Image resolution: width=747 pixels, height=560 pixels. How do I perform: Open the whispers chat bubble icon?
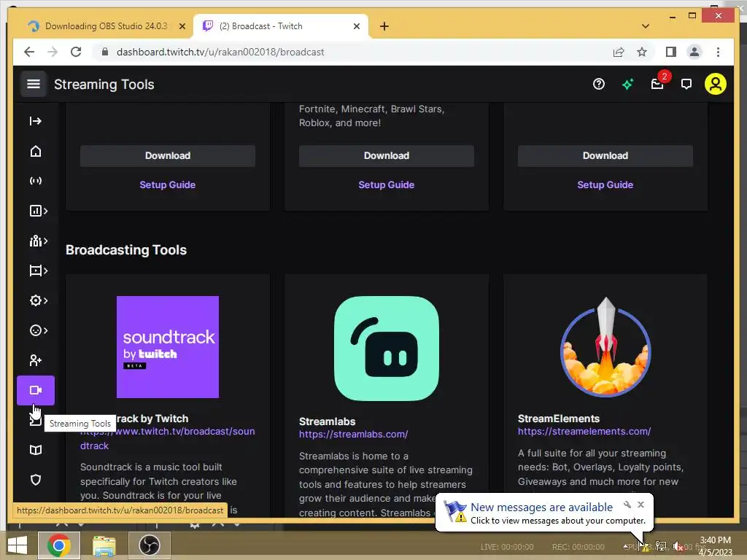[686, 85]
